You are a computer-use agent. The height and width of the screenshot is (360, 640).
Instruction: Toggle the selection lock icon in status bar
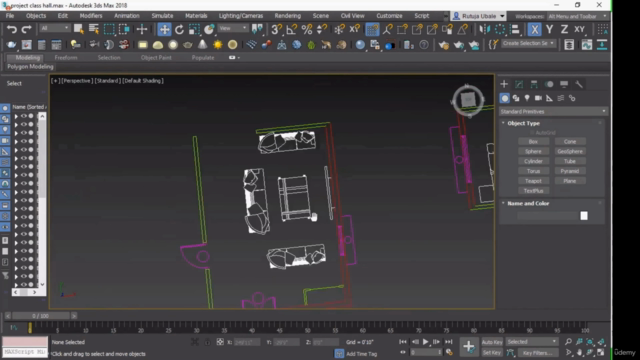click(207, 342)
